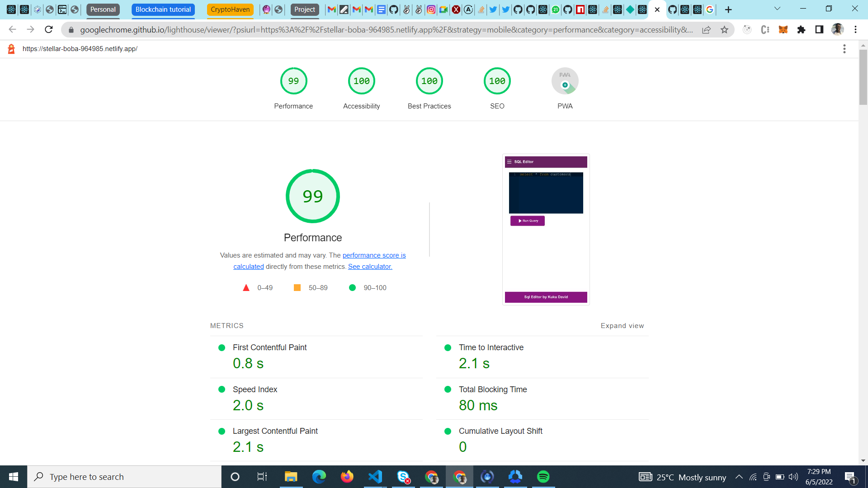Open Cortana circle in taskbar
The height and width of the screenshot is (488, 868).
click(x=235, y=477)
